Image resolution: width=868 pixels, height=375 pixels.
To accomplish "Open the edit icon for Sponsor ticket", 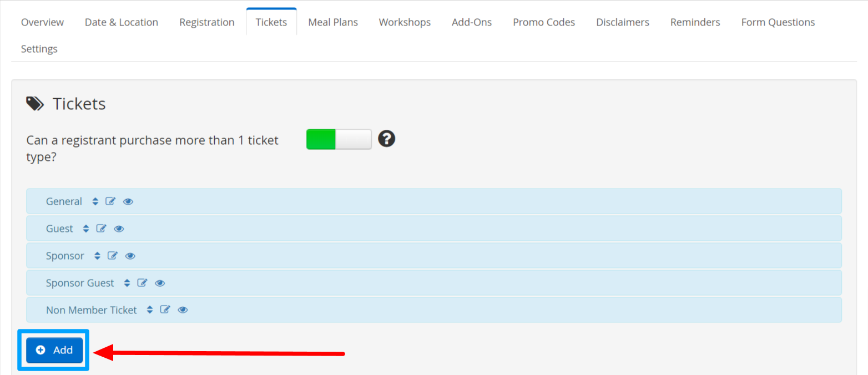I will [x=112, y=256].
